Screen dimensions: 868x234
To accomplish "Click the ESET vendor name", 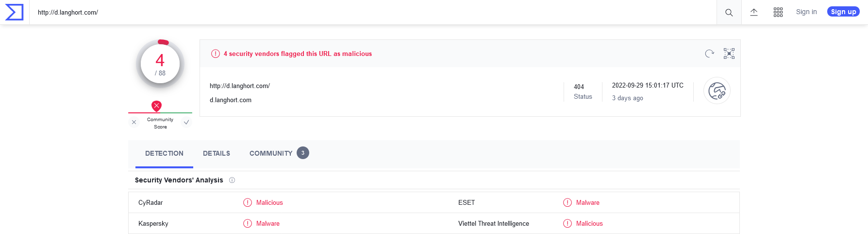I will tap(467, 203).
